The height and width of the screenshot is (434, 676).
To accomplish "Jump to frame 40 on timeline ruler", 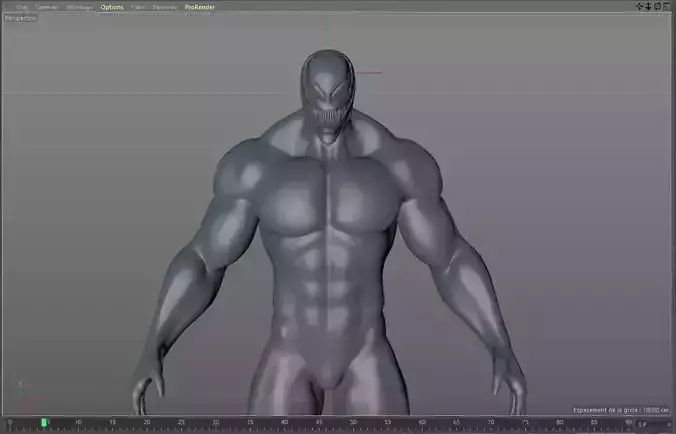I will [x=284, y=422].
